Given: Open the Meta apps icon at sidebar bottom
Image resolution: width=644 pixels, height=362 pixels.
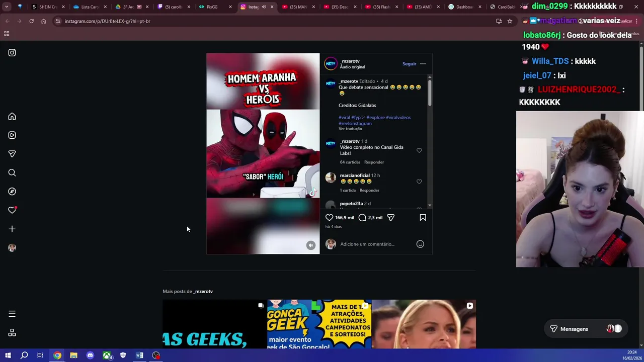Looking at the screenshot, I should click(12, 333).
